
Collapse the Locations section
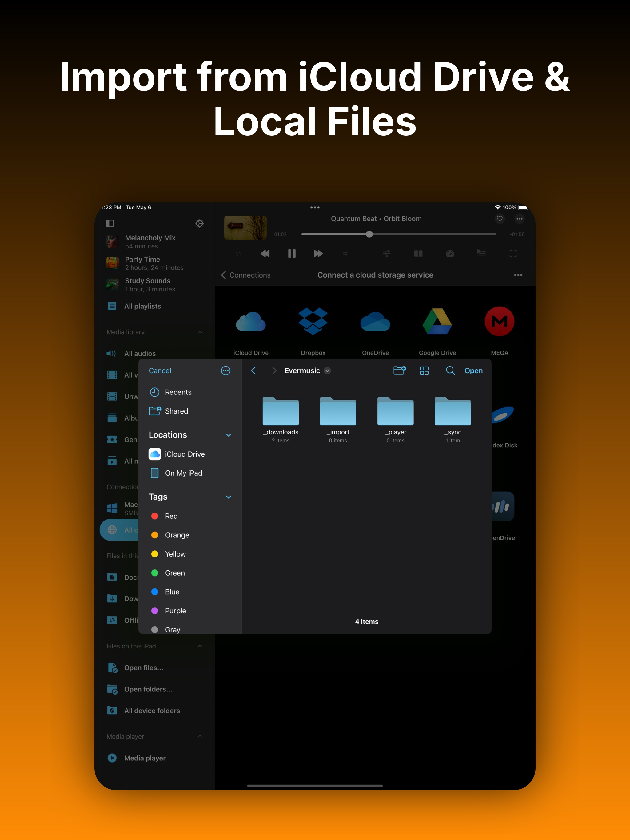coord(228,435)
